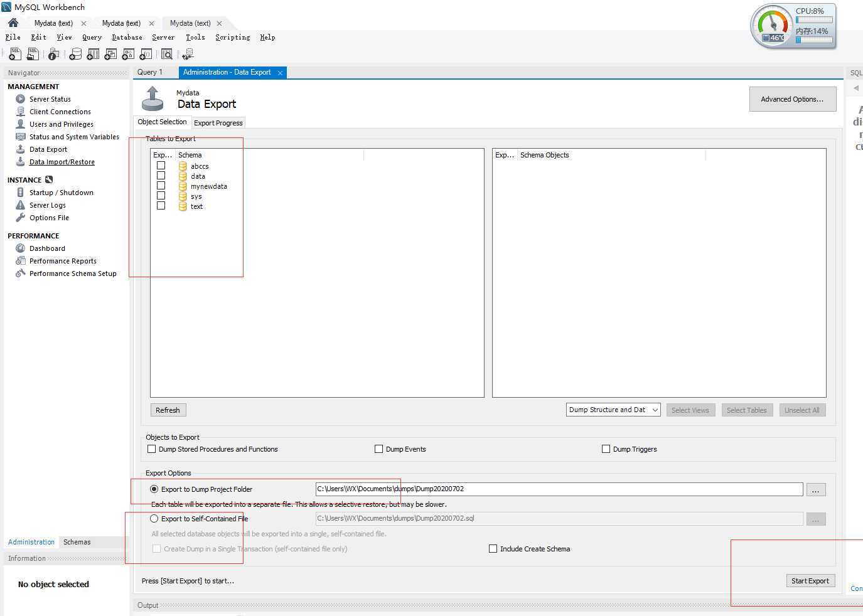Screen dimensions: 863x616
Task: Click Advanced Options button
Action: [x=793, y=99]
